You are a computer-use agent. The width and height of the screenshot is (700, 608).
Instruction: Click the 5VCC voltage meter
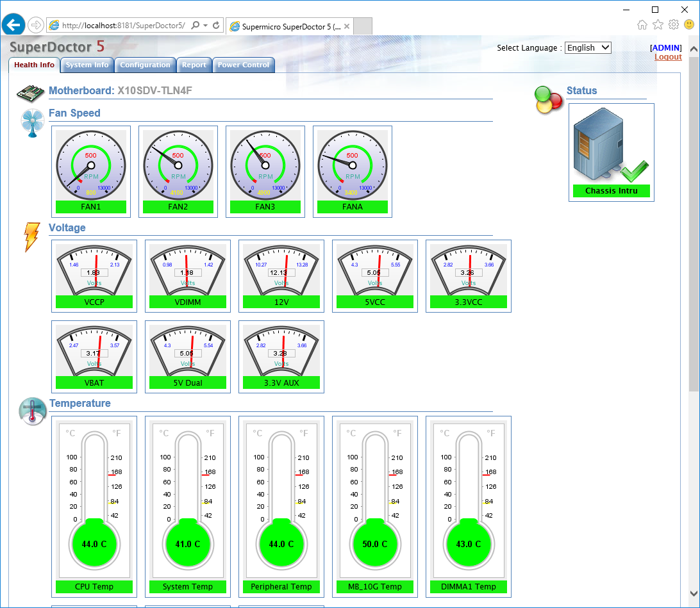coord(375,270)
